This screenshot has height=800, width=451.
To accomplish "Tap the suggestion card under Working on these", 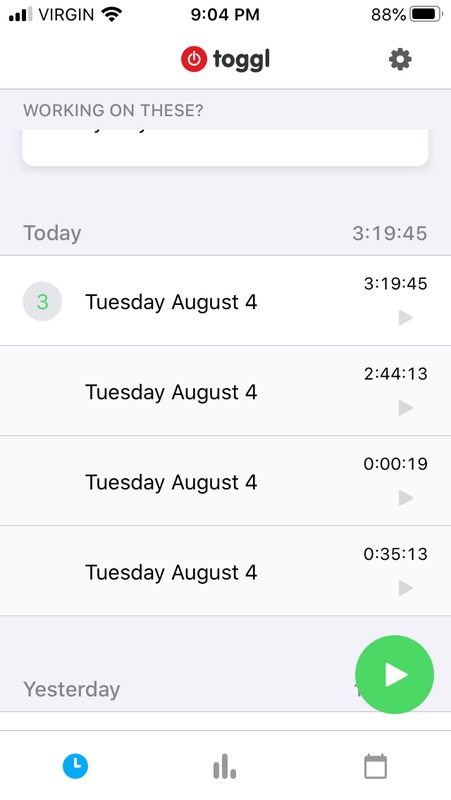I will pyautogui.click(x=226, y=147).
